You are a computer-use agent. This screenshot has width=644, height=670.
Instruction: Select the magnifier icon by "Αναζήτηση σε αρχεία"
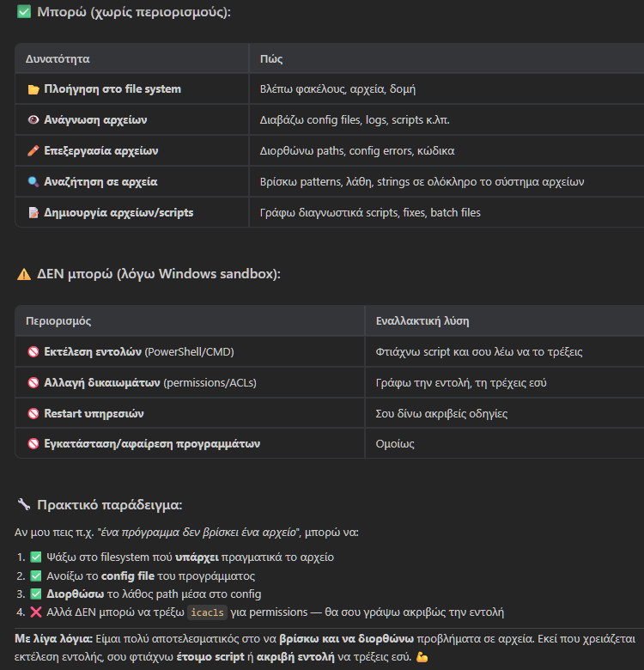coord(33,182)
